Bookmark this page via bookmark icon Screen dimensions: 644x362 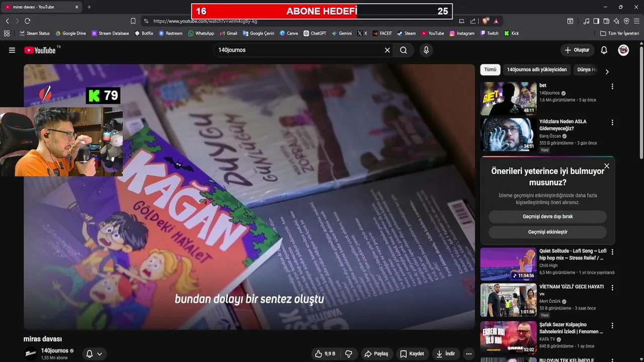[x=133, y=21]
